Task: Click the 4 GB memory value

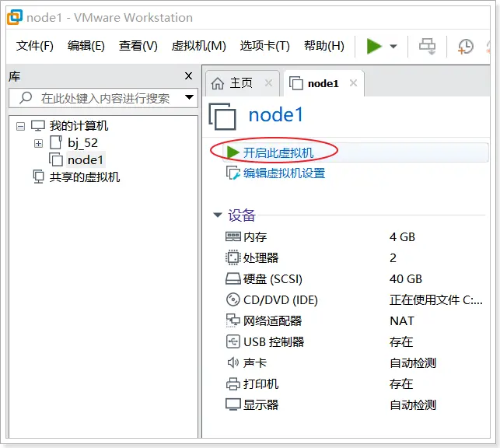Action: tap(402, 237)
